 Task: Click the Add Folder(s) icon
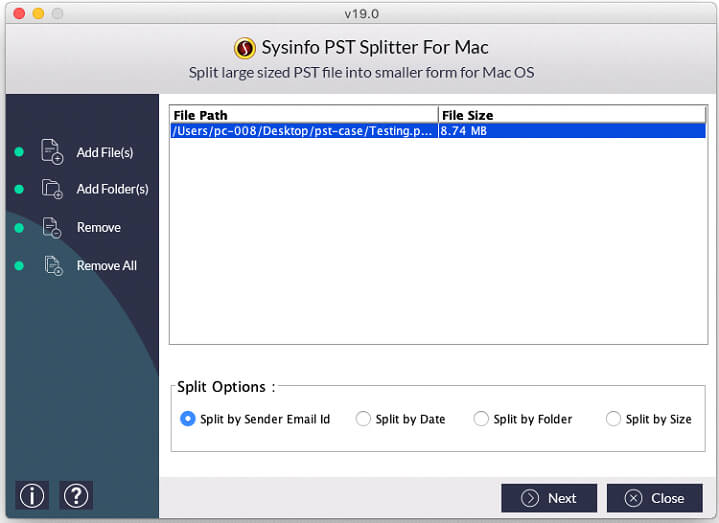click(x=52, y=189)
